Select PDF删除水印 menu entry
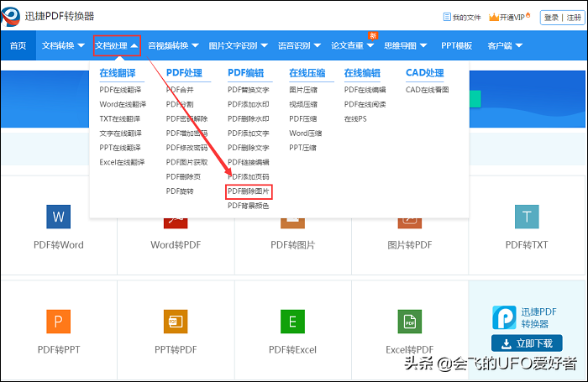The height and width of the screenshot is (382, 588). coord(249,119)
